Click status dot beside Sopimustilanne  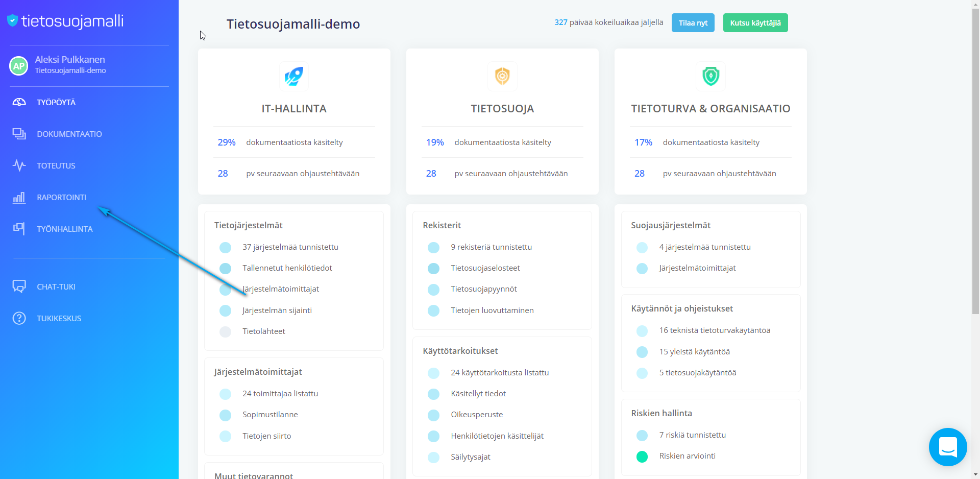(225, 415)
